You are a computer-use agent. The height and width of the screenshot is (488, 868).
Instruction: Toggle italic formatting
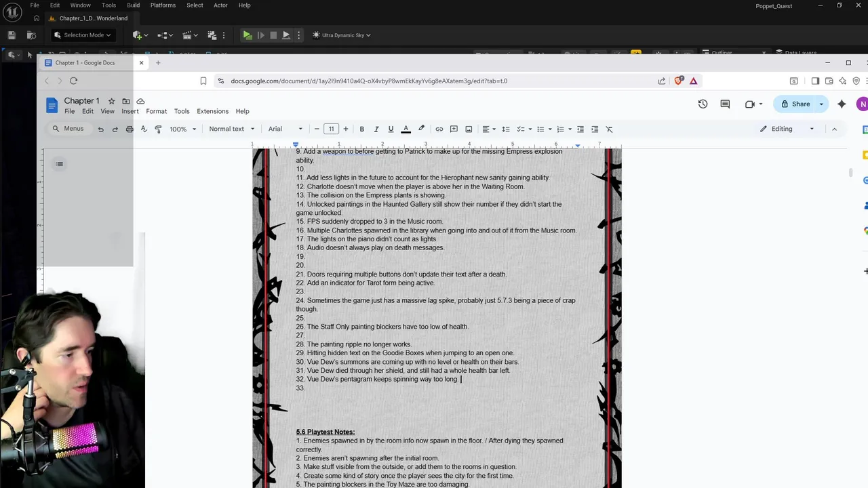click(x=376, y=129)
